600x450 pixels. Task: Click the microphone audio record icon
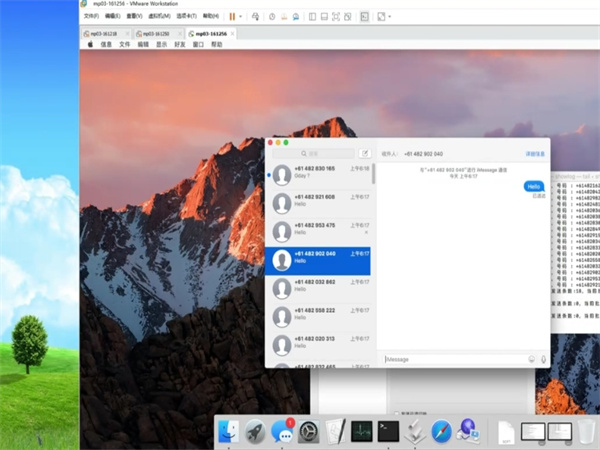[544, 359]
